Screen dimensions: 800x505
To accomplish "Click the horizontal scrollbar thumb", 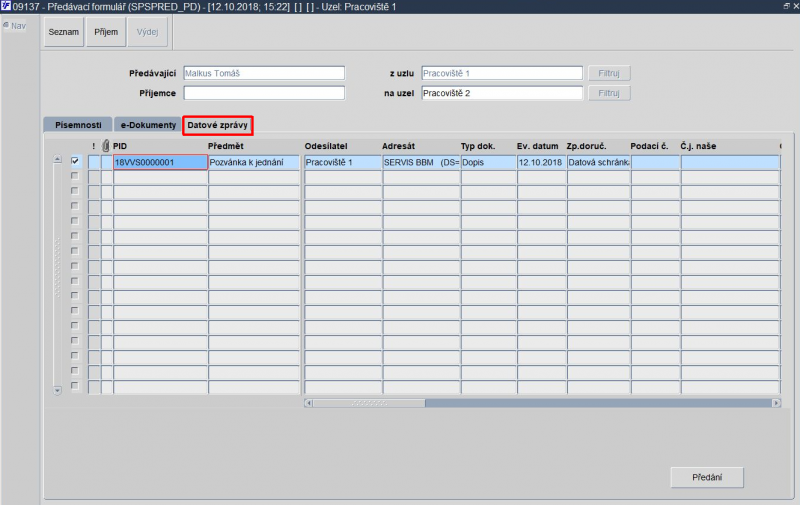I will pos(369,403).
